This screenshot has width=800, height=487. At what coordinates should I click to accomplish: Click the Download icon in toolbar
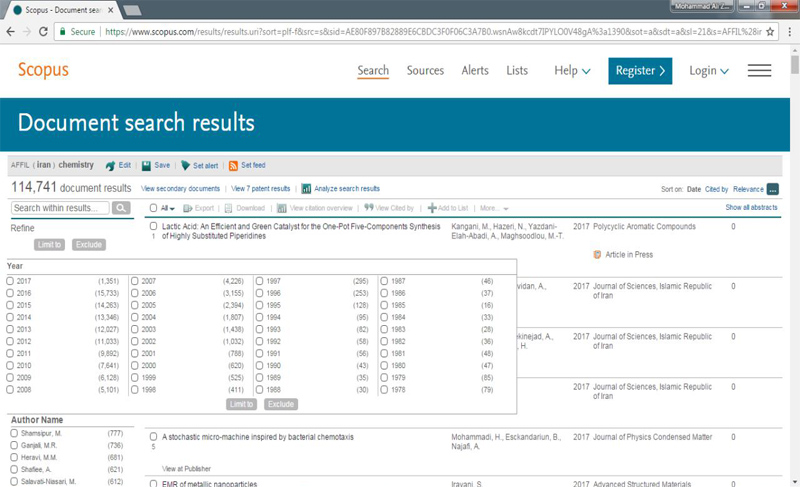229,208
